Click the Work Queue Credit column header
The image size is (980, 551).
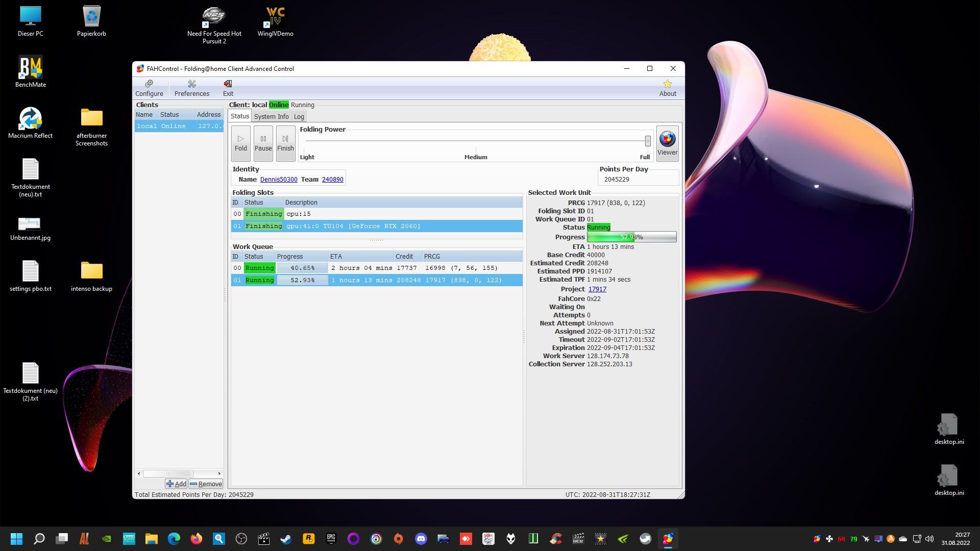(407, 257)
